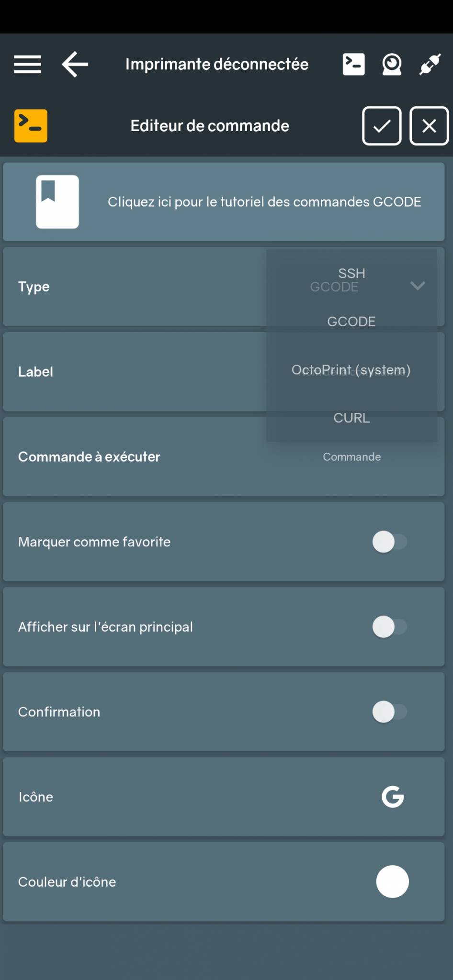Go back with the arrow icon
Screen dimensions: 453x980
pyautogui.click(x=75, y=64)
